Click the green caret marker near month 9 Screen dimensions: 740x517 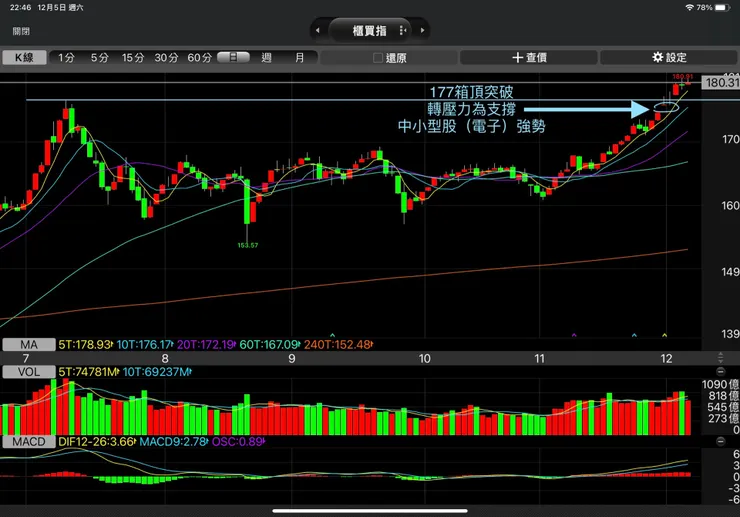332,335
